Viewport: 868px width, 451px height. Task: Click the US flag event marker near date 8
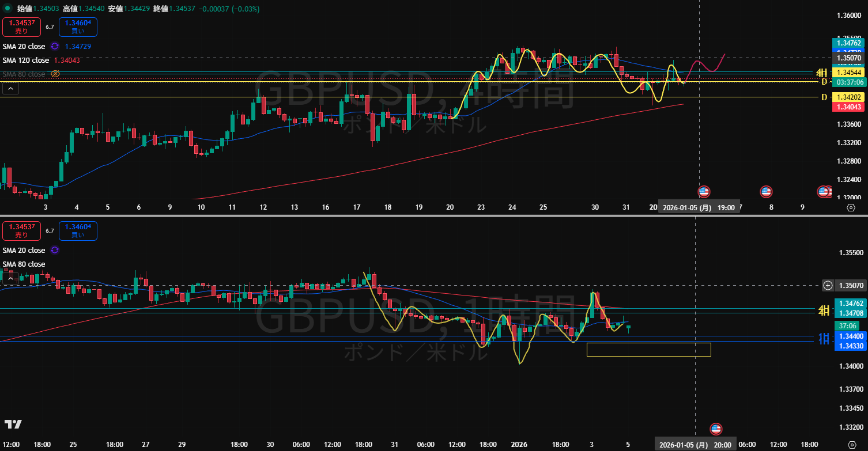[x=766, y=191]
